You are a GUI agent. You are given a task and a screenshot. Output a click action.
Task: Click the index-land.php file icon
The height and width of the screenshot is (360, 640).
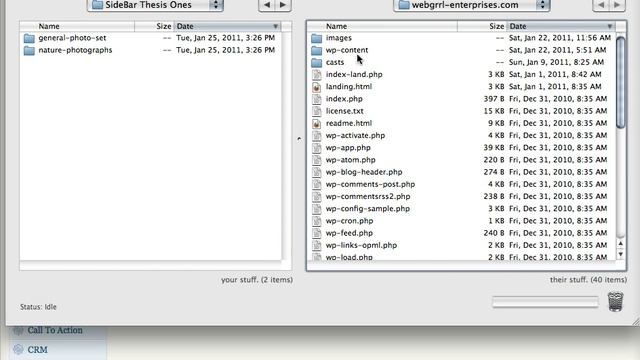click(316, 75)
